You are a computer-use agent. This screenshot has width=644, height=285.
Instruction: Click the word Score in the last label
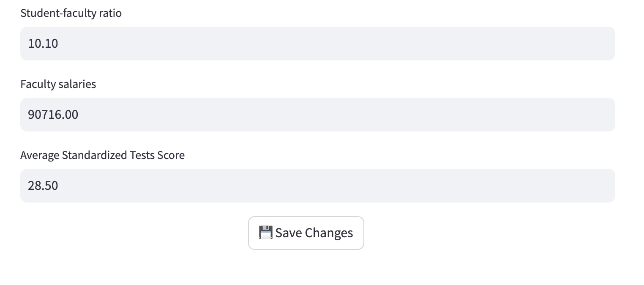(171, 155)
